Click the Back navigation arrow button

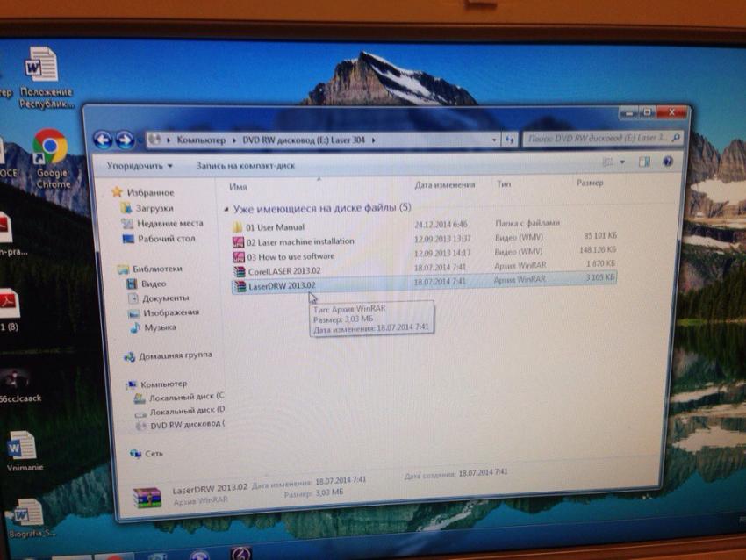(103, 139)
